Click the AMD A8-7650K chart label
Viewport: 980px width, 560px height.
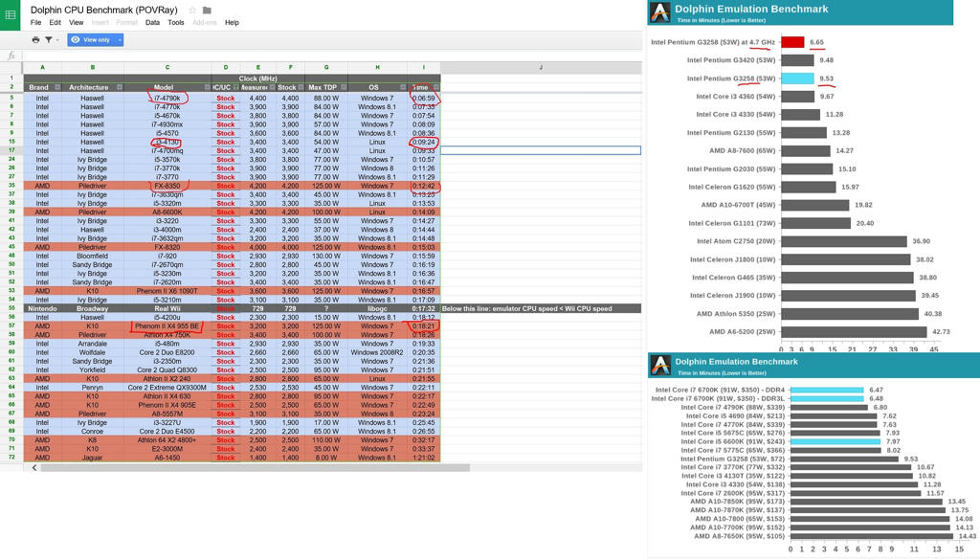pos(740,536)
